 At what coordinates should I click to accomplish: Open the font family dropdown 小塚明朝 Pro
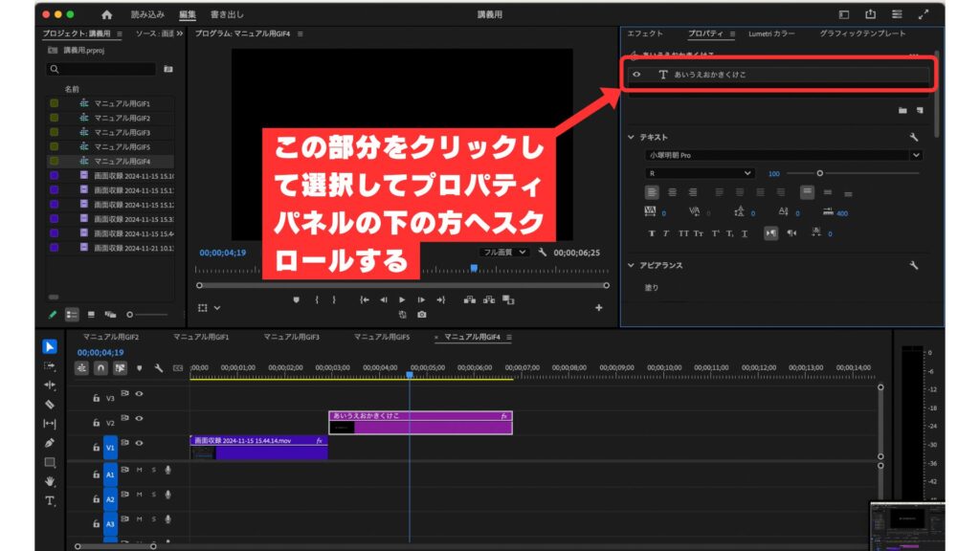(784, 155)
